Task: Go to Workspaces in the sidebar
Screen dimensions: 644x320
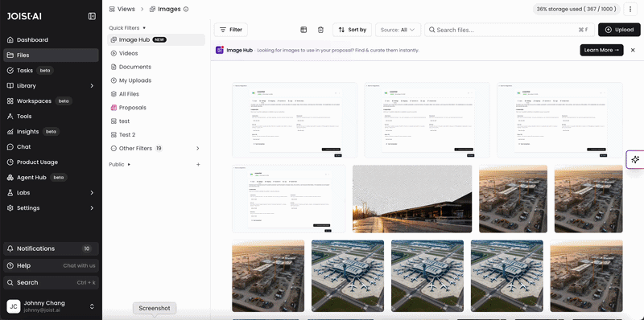Action: (x=51, y=101)
